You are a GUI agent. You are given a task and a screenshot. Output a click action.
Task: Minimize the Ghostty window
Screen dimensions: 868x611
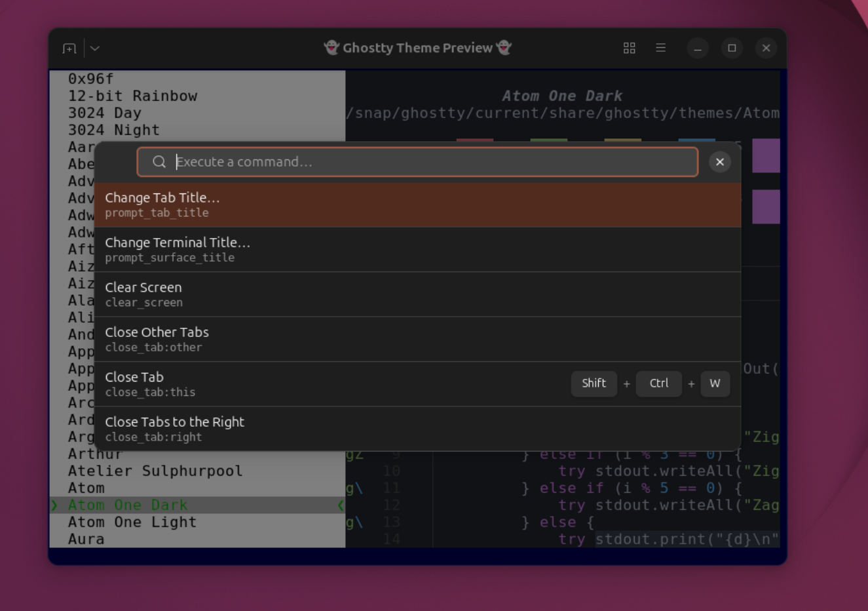698,48
